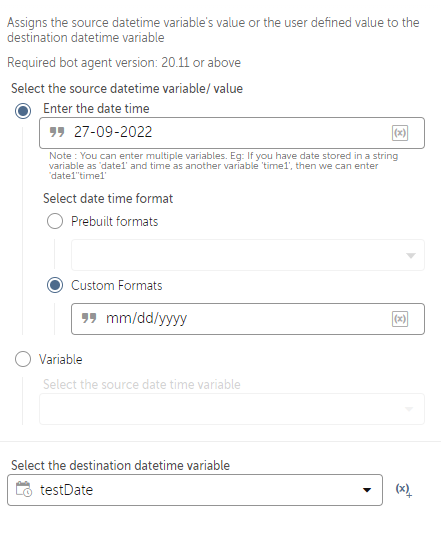Image resolution: width=441 pixels, height=545 pixels.
Task: Create new variable icon beside testDate
Action: coord(403,490)
